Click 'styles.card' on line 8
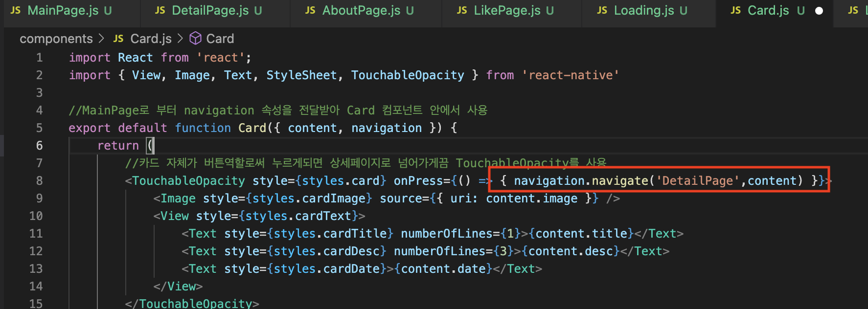Screen dimensions: 868x309 pyautogui.click(x=341, y=181)
